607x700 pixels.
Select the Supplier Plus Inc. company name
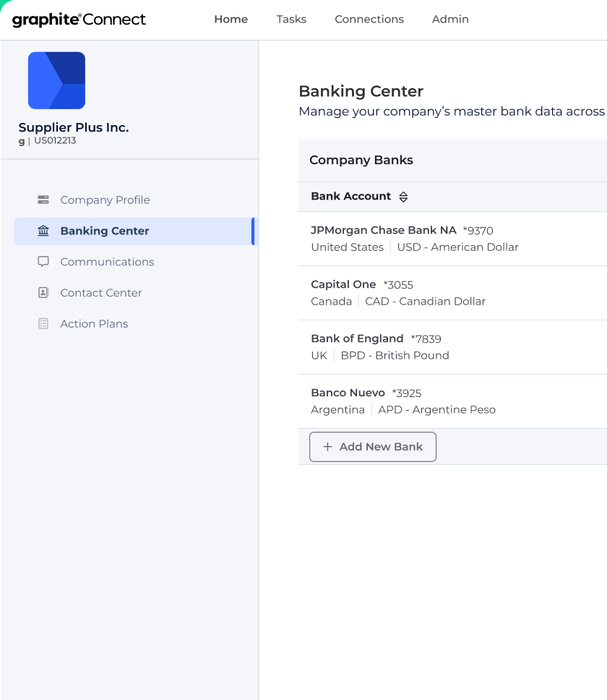coord(74,127)
